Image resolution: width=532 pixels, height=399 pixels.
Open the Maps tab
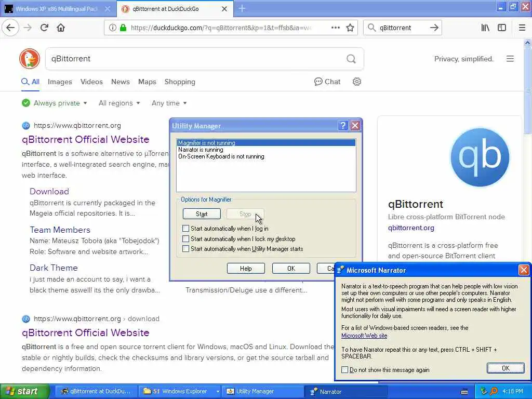pos(147,82)
